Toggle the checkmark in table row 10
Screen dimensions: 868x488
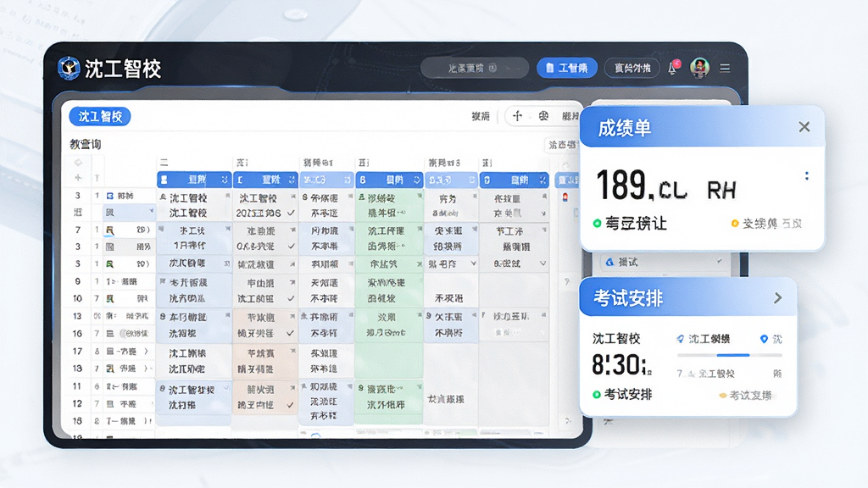pyautogui.click(x=291, y=298)
